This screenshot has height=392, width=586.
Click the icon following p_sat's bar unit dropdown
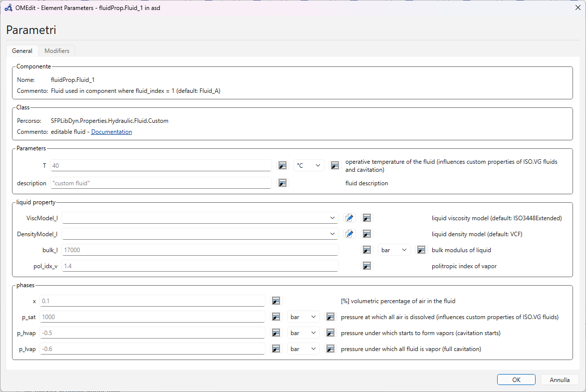(x=330, y=317)
